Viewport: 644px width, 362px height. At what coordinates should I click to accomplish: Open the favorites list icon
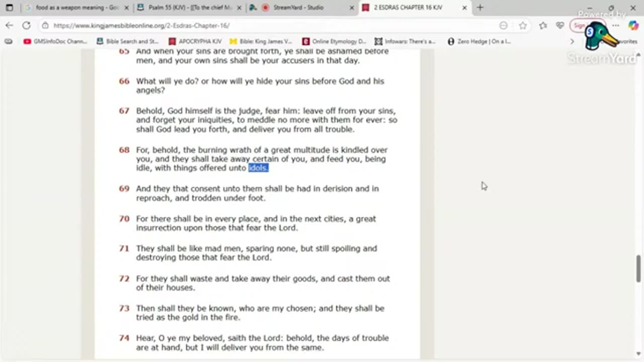pyautogui.click(x=543, y=25)
